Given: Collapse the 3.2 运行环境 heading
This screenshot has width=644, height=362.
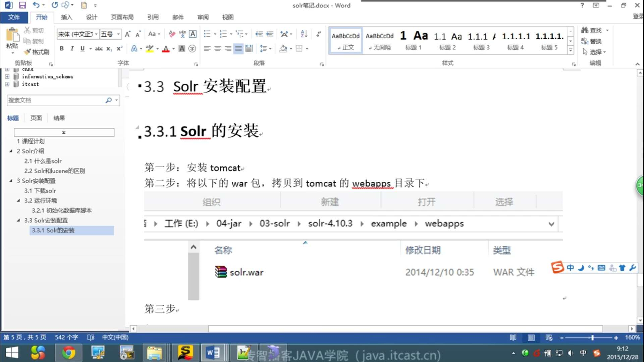Looking at the screenshot, I should (18, 200).
